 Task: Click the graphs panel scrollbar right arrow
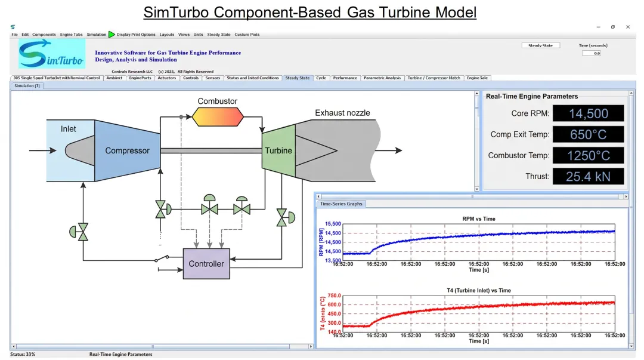(626, 196)
